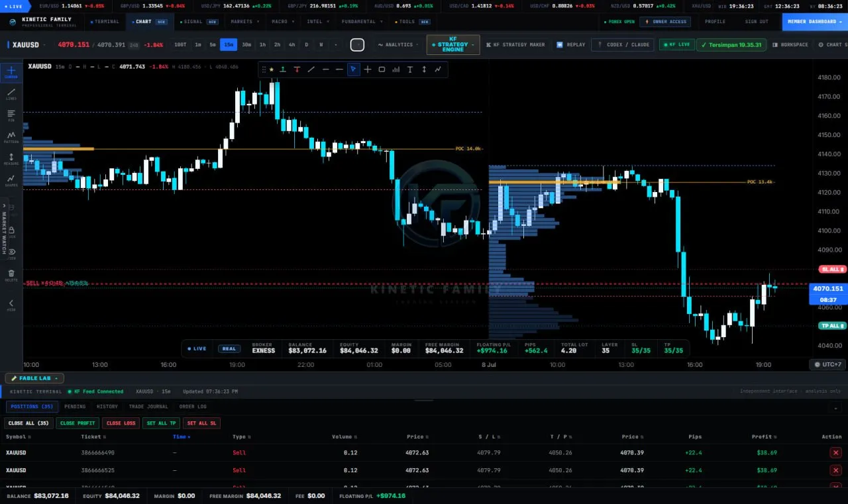This screenshot has height=504, width=848.
Task: Open the Replay mode
Action: click(571, 45)
